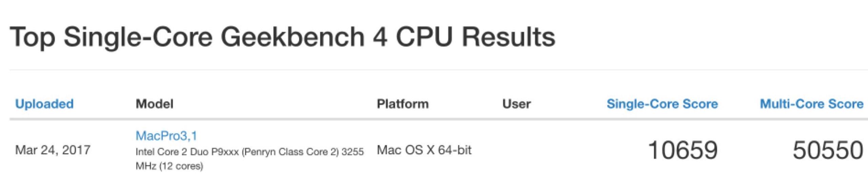Click the User column header
Viewport: 868px width, 178px height.
[516, 104]
